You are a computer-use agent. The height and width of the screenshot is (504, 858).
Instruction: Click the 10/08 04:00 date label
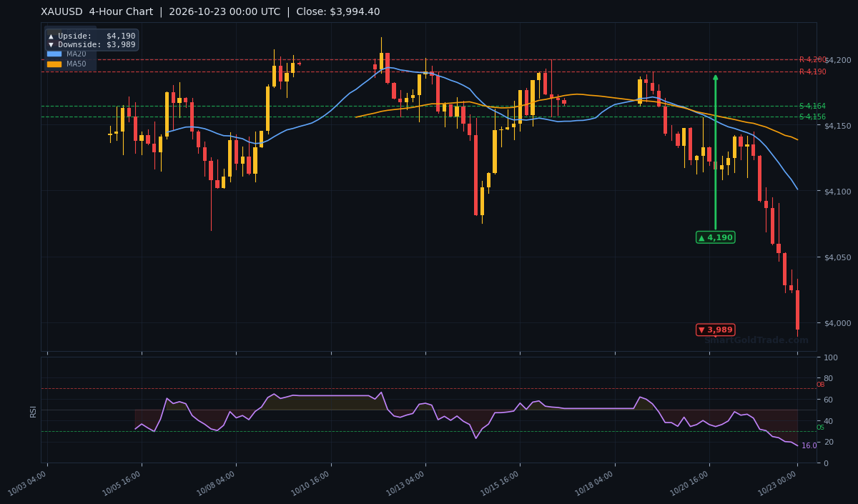pos(217,483)
